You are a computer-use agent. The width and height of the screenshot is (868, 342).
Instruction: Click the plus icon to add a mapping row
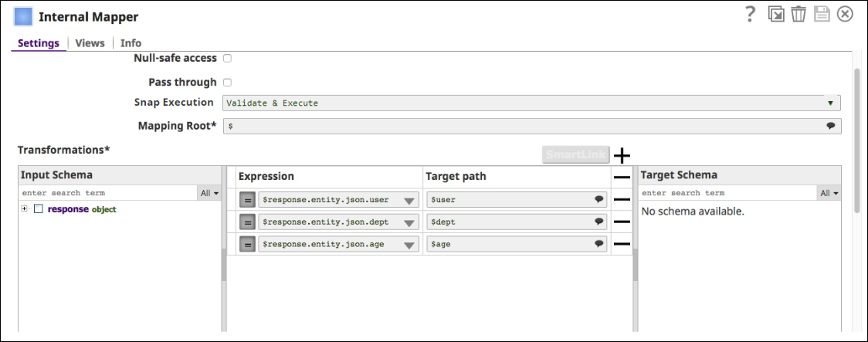pyautogui.click(x=622, y=155)
